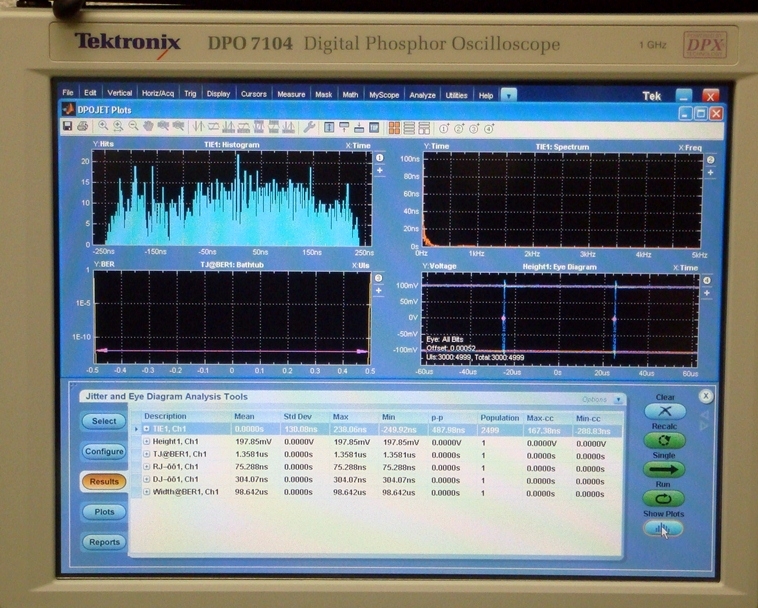The height and width of the screenshot is (608, 758).
Task: Click the Select button in analysis tools
Action: click(104, 421)
